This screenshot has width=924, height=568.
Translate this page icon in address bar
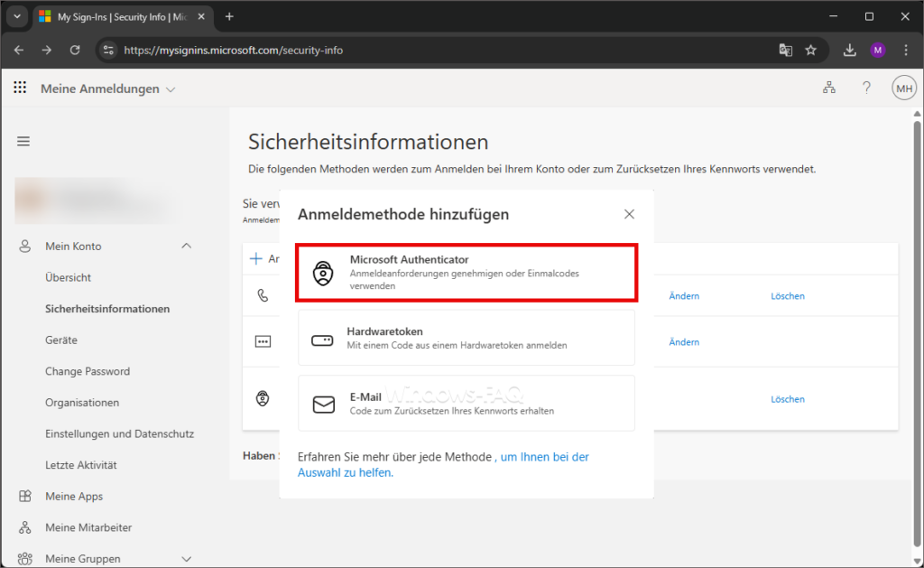click(786, 51)
